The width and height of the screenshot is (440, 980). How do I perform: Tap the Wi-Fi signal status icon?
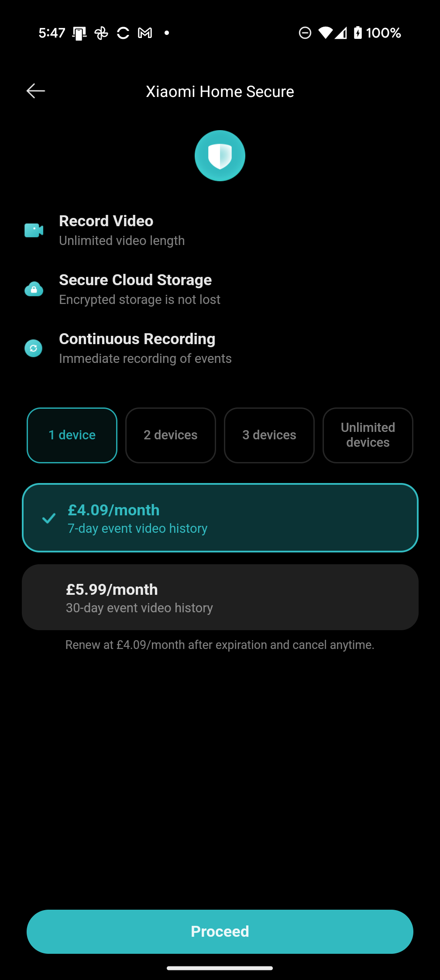[325, 33]
